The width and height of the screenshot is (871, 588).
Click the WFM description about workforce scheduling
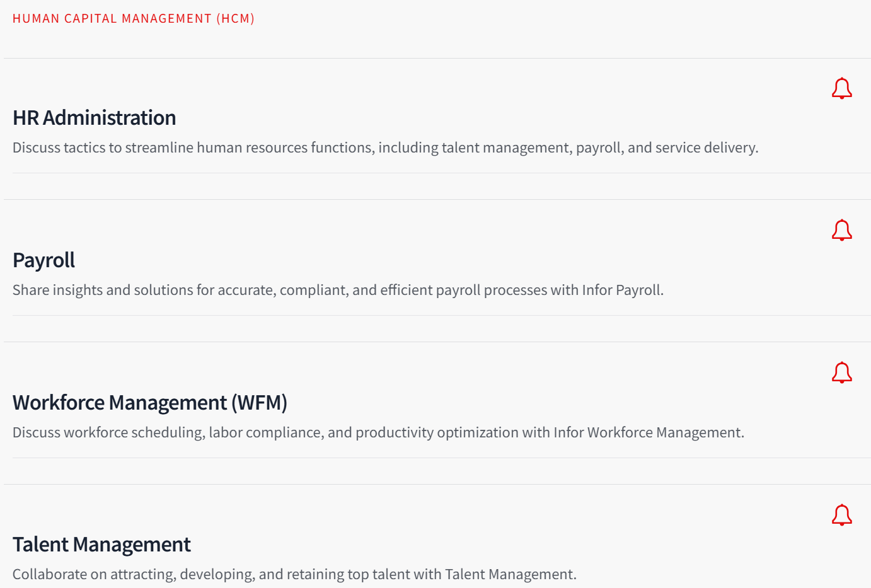[x=378, y=432]
